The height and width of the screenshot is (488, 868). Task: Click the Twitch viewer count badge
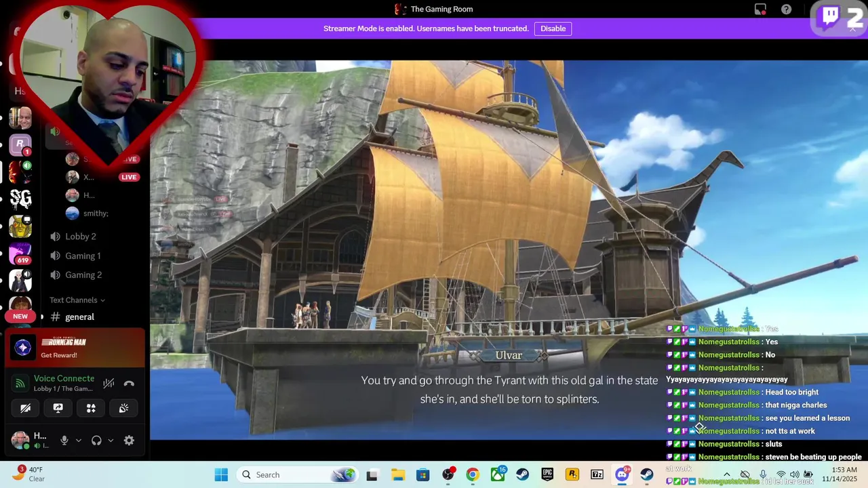tap(840, 18)
